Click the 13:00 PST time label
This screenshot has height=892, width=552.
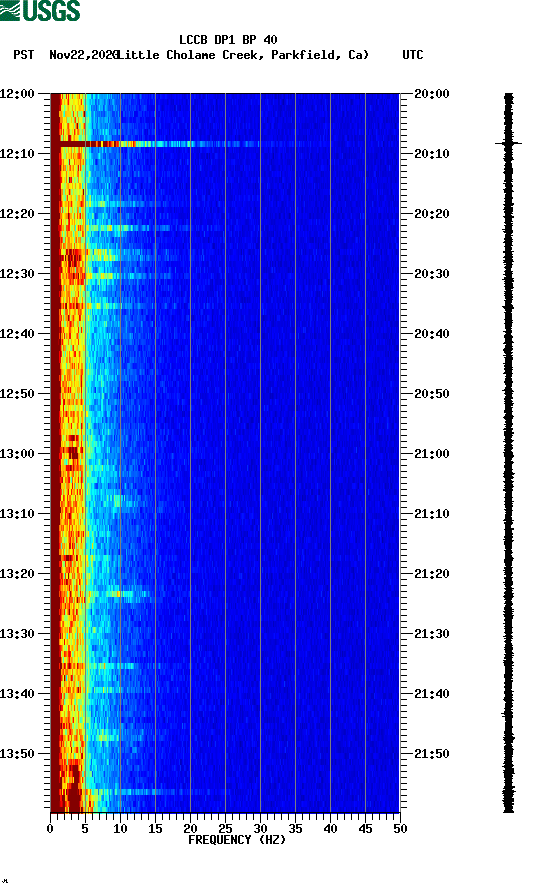click(x=17, y=453)
